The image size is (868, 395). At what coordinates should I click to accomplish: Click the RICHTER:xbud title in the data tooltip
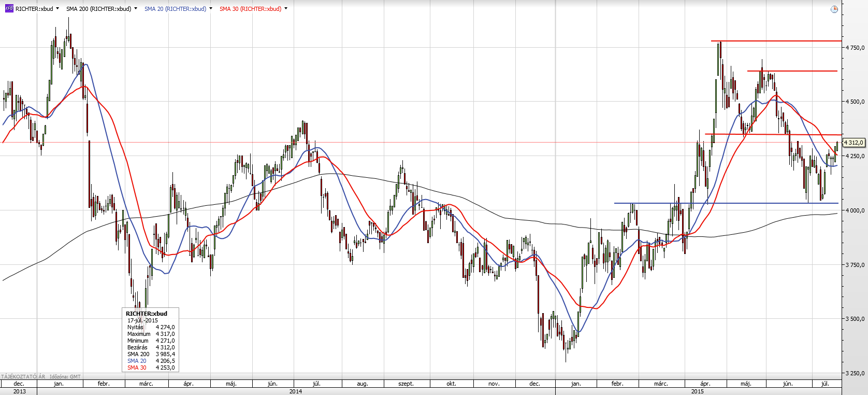click(x=147, y=314)
